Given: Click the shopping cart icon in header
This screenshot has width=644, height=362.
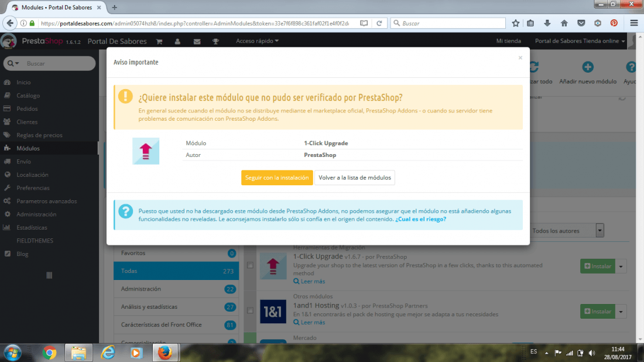Looking at the screenshot, I should click(x=159, y=42).
